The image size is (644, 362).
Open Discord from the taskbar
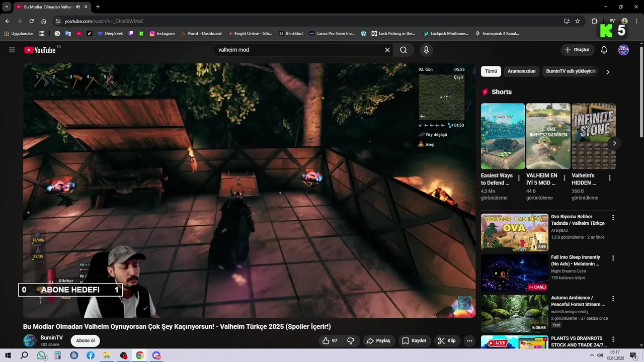(156, 355)
